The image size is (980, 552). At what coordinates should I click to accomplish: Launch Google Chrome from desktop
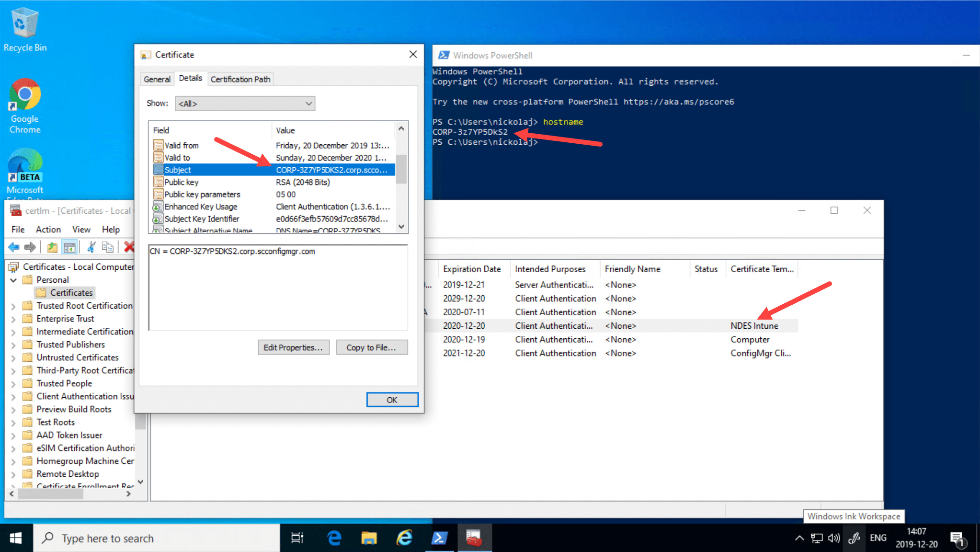[25, 106]
